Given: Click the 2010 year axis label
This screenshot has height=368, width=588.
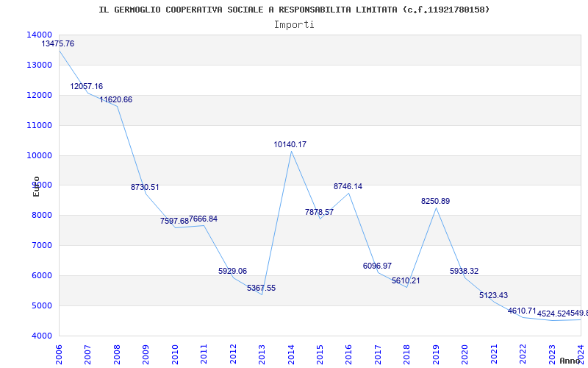Looking at the screenshot, I should click(x=175, y=353).
